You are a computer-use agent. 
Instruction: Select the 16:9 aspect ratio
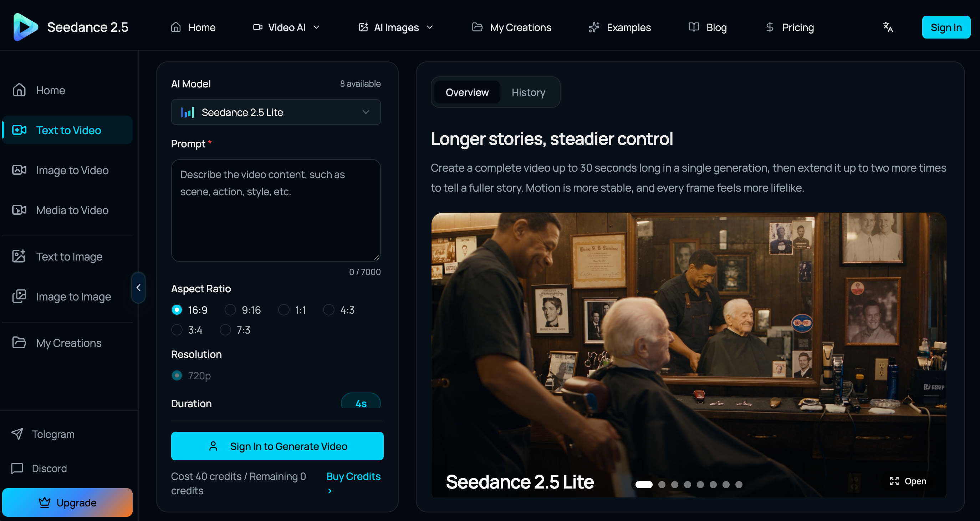coord(177,310)
